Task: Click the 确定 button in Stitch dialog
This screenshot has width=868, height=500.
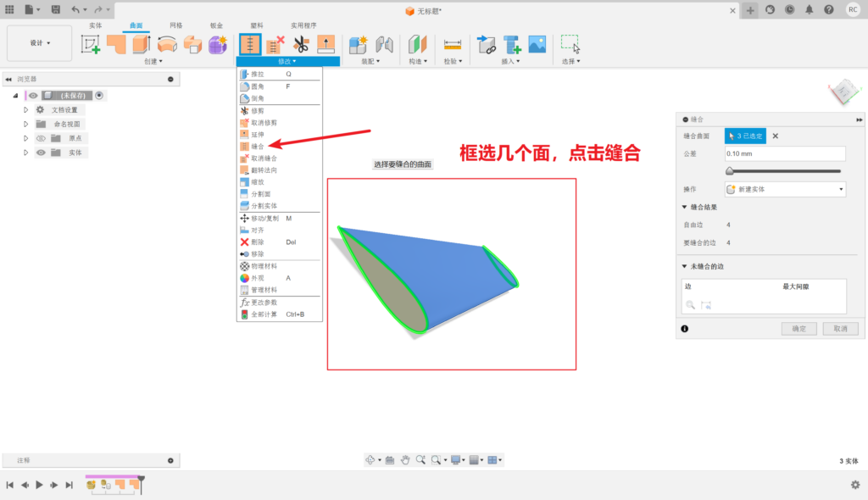Action: (x=798, y=328)
